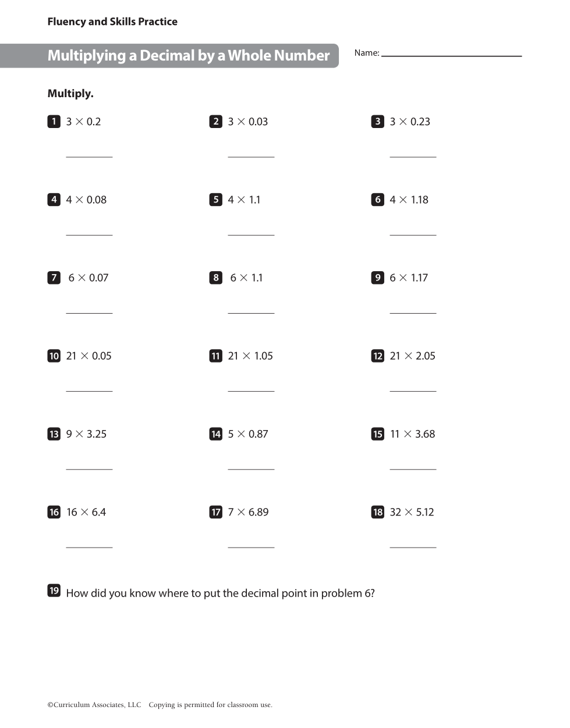Click the problem 18 number badge

377,512
